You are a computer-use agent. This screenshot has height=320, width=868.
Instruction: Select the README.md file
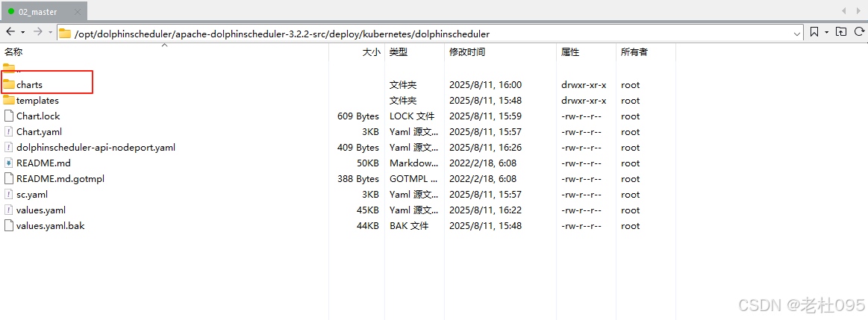click(x=43, y=163)
